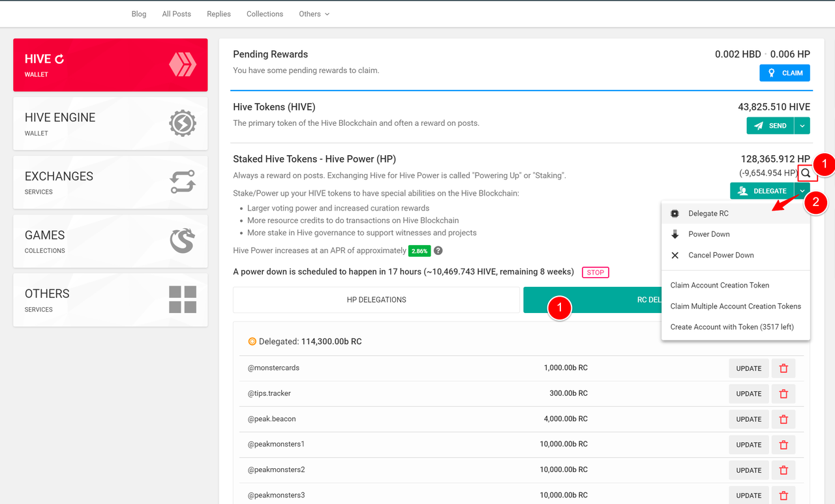Refresh HIVE wallet via circular arrow icon
Image resolution: width=835 pixels, height=504 pixels.
[59, 59]
